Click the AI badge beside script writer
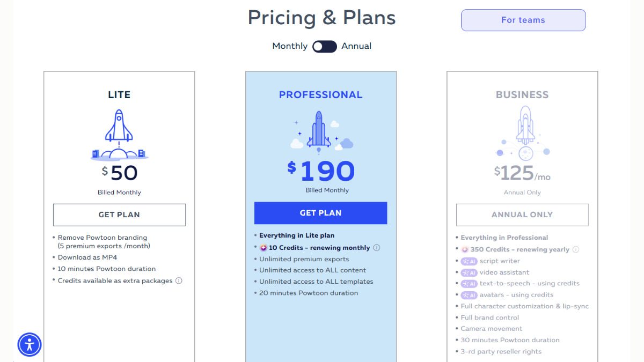Screen dimensions: 644x362 point(469,261)
